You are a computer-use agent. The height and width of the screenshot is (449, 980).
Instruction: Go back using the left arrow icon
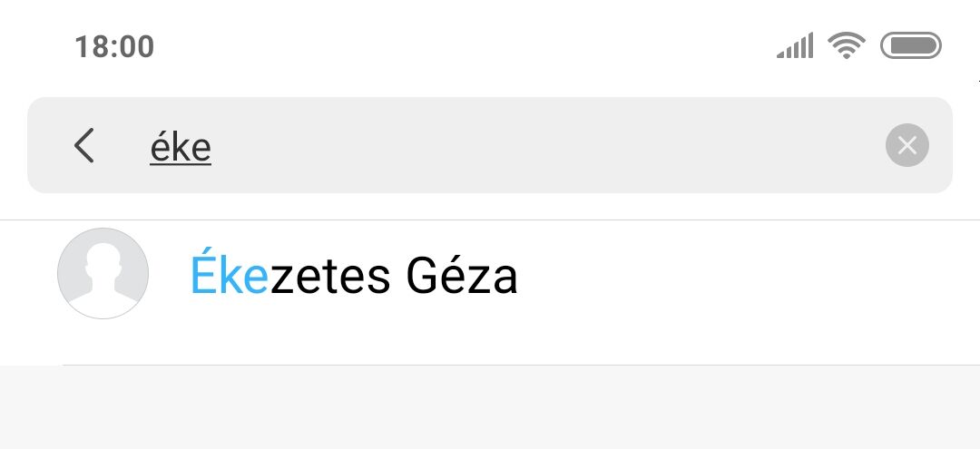tap(84, 145)
